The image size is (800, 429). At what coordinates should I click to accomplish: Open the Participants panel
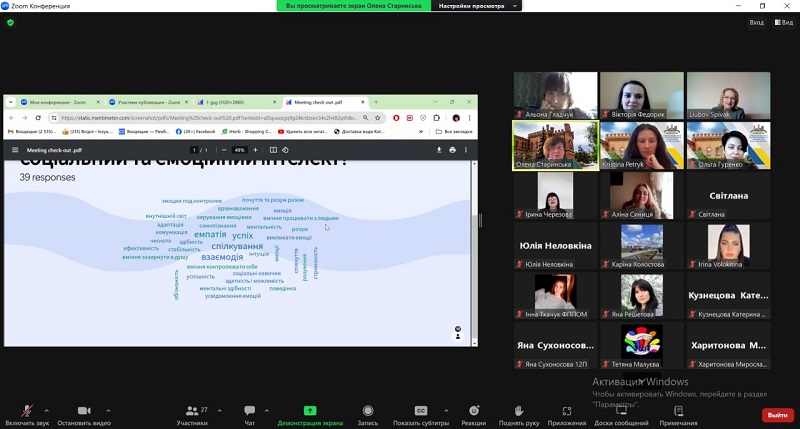[x=190, y=411]
